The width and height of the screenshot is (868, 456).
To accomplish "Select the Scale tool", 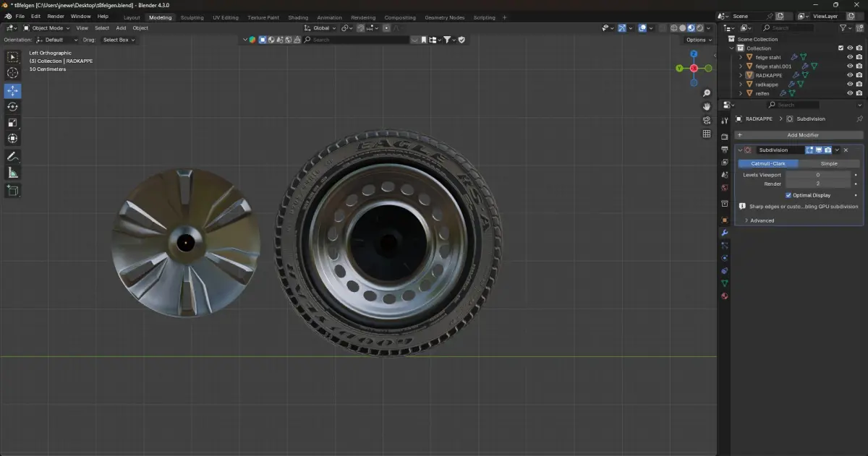I will [x=13, y=123].
